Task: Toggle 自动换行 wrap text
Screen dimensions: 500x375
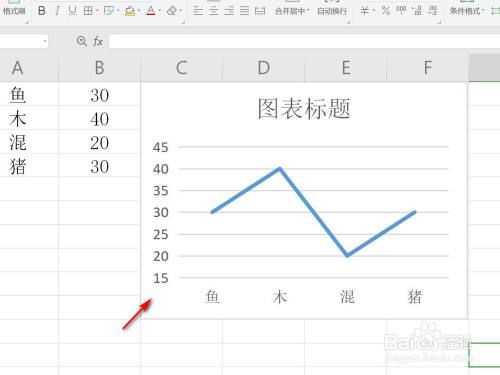Action: click(x=332, y=11)
